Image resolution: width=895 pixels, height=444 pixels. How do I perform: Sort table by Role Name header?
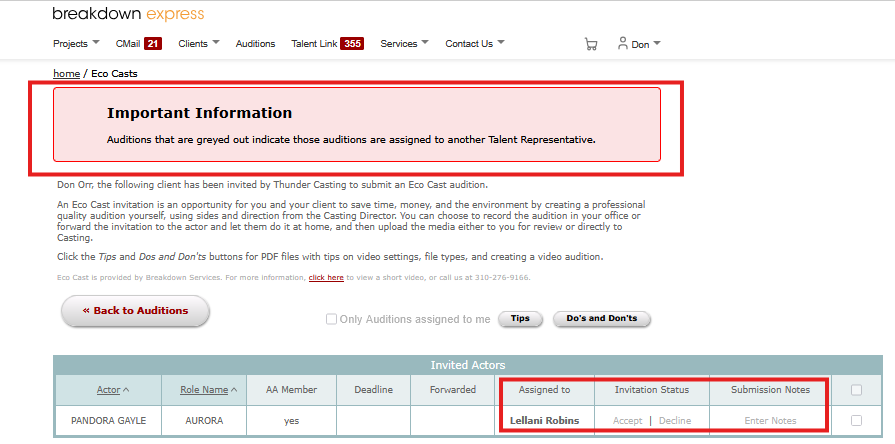pos(204,390)
